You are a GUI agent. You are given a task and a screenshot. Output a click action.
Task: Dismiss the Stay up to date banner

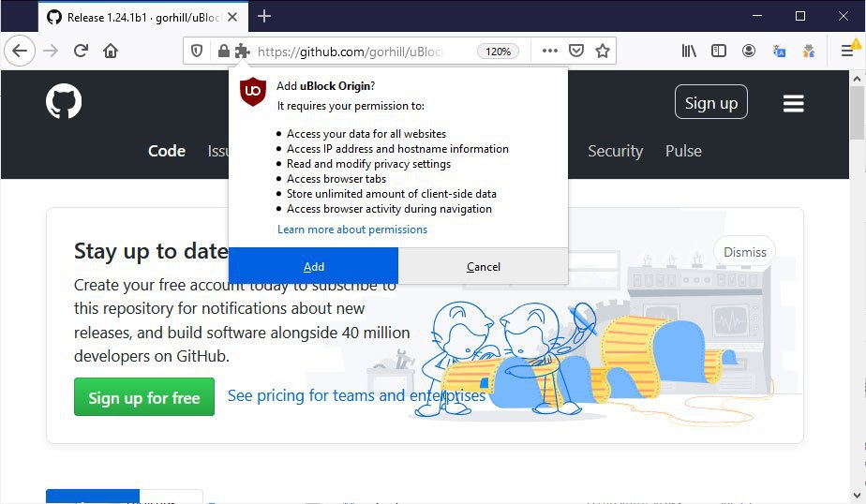coord(744,252)
